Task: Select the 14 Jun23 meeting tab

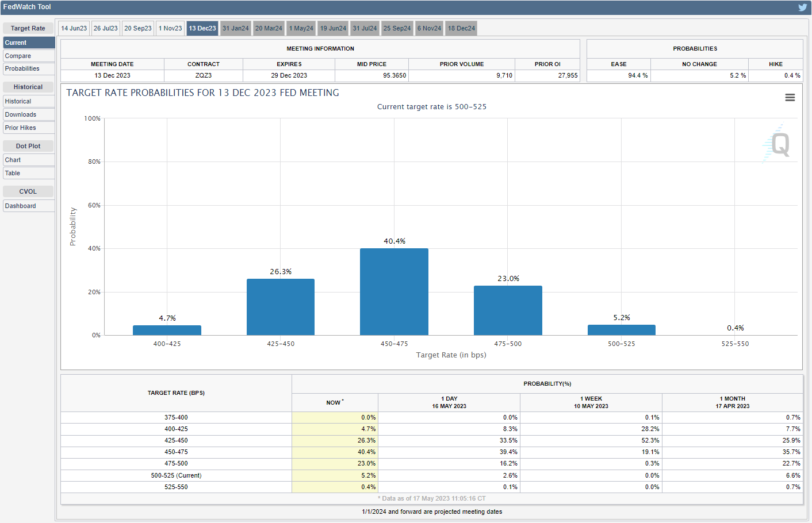Action: tap(74, 28)
